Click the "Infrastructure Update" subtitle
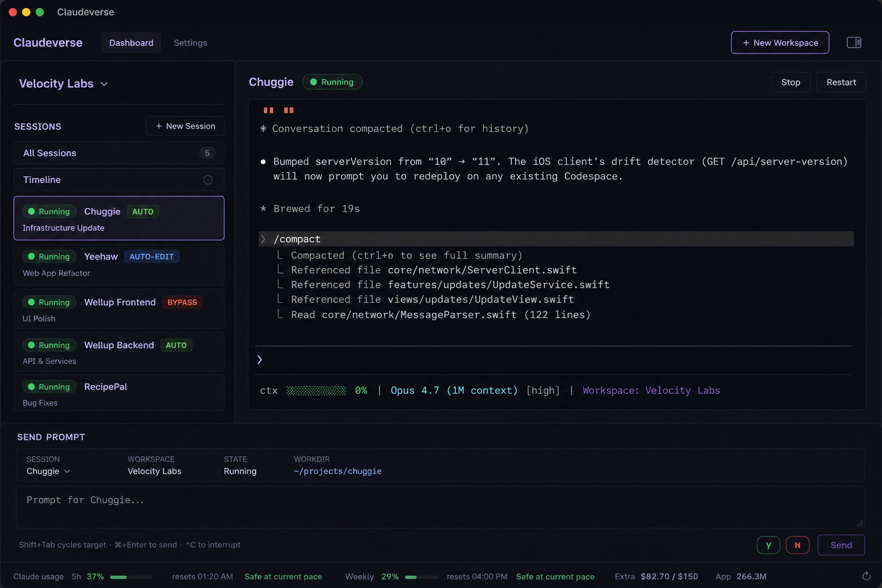Screen dimensions: 882x588 (x=63, y=228)
